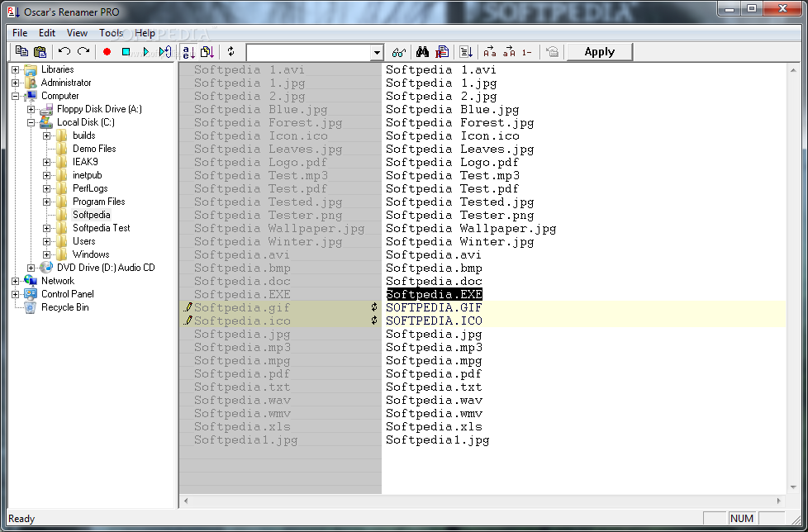The height and width of the screenshot is (532, 808).
Task: Expand the Libraries tree node
Action: 16,69
